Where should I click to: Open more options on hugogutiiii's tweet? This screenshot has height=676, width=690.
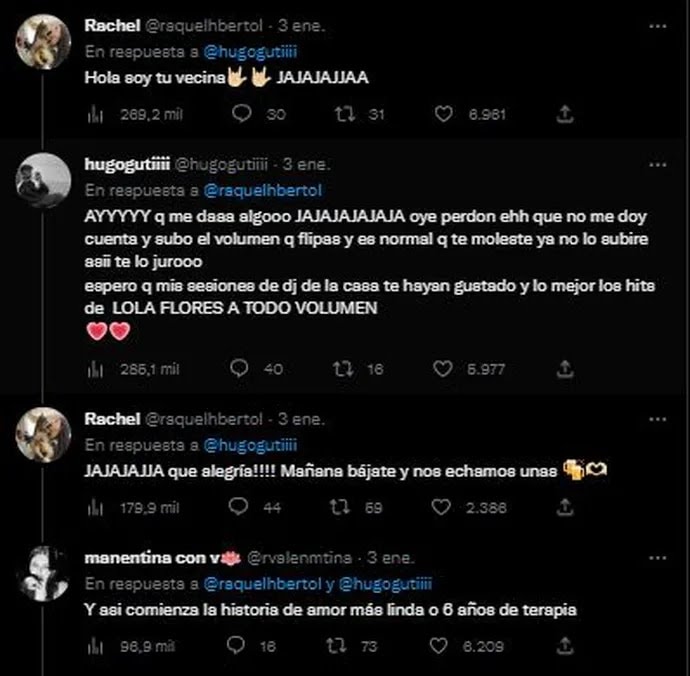[658, 165]
